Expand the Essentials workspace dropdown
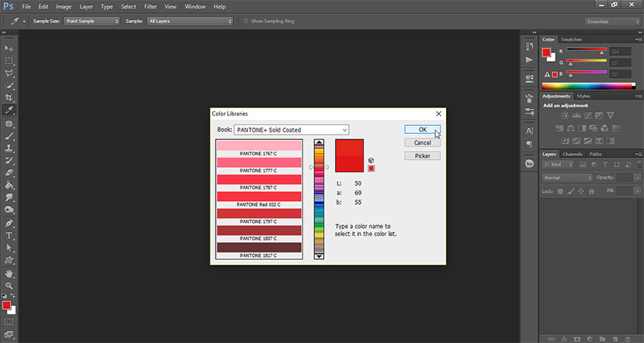Image resolution: width=644 pixels, height=343 pixels. [611, 21]
